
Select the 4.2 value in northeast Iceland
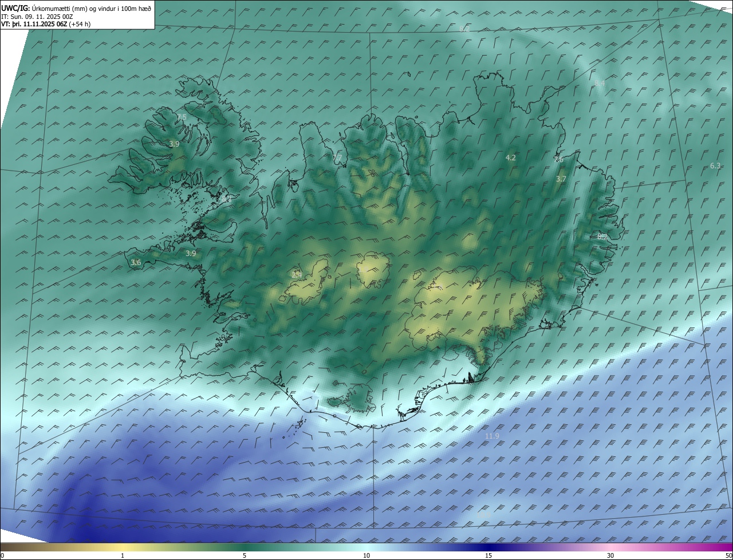coord(511,157)
